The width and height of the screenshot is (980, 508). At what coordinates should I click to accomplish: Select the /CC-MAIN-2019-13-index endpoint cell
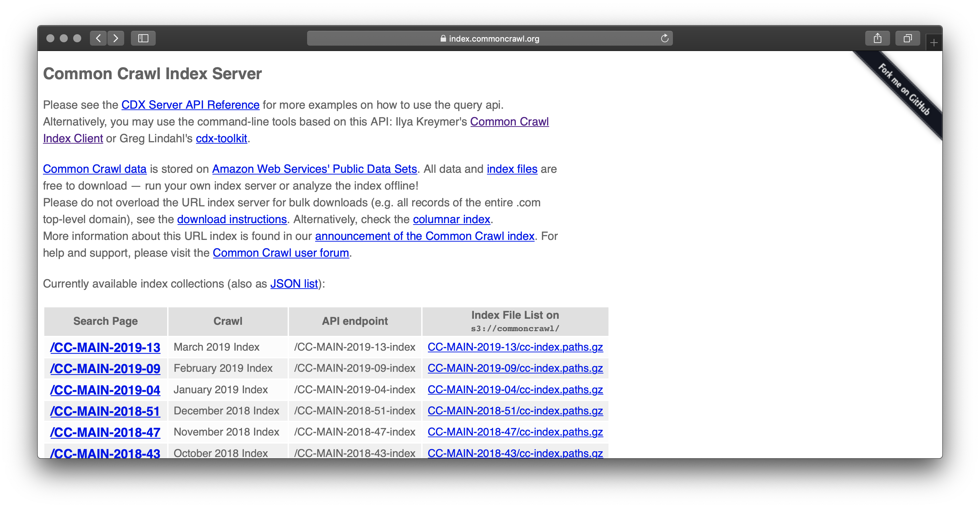354,347
